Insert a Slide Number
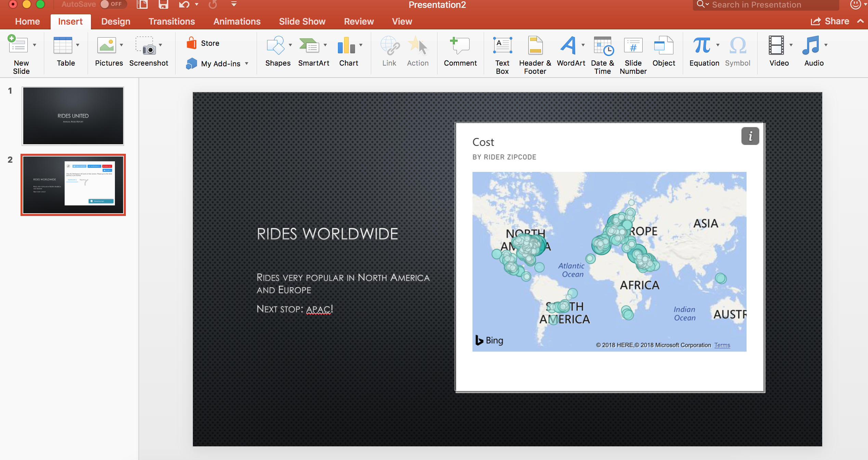 633,46
